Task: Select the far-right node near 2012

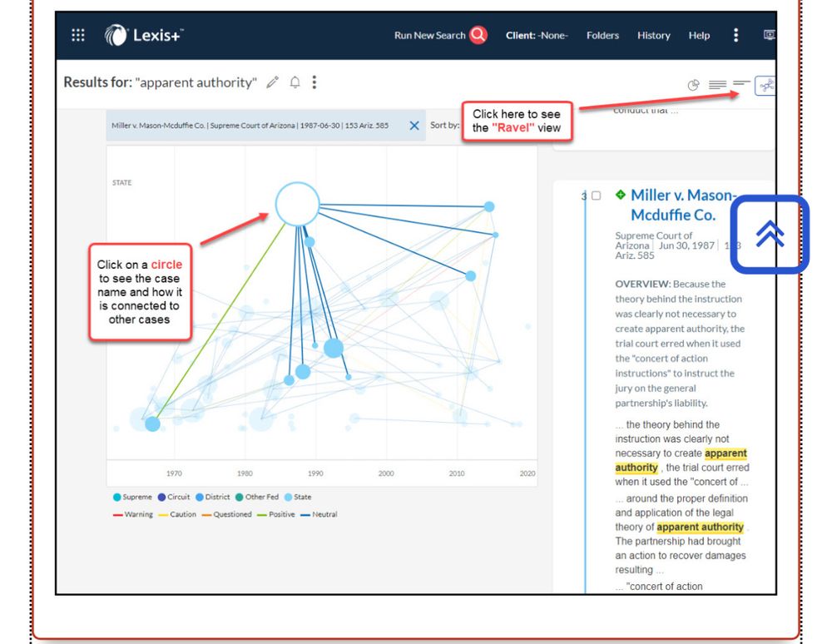Action: coord(471,276)
